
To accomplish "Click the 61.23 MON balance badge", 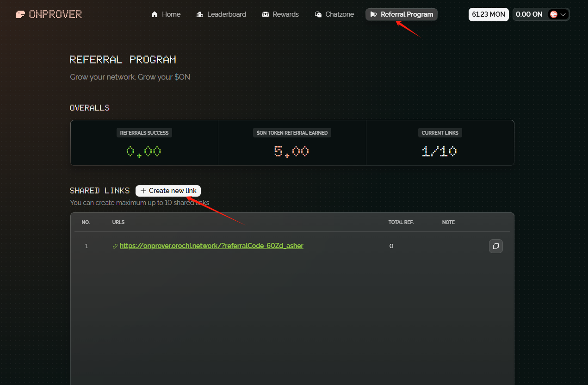I will (489, 14).
